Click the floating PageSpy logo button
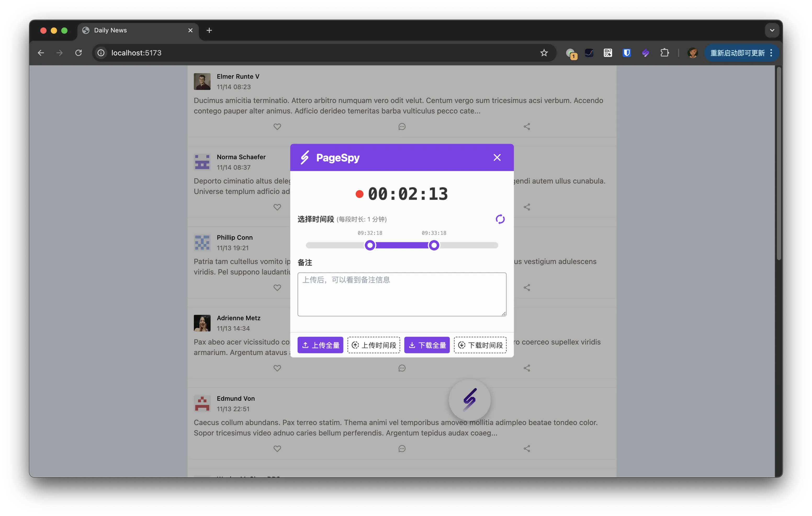 coord(469,400)
